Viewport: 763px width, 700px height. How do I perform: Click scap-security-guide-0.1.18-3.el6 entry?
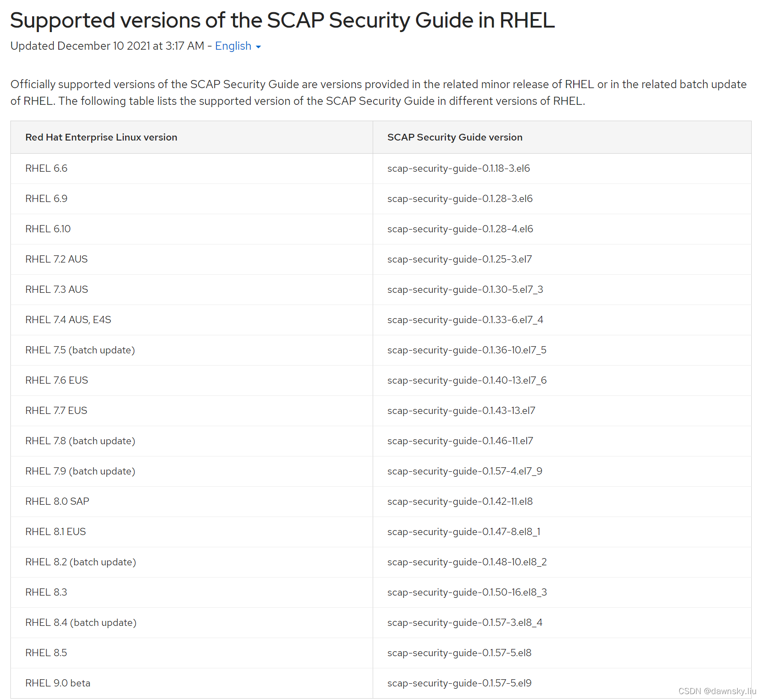coord(459,168)
